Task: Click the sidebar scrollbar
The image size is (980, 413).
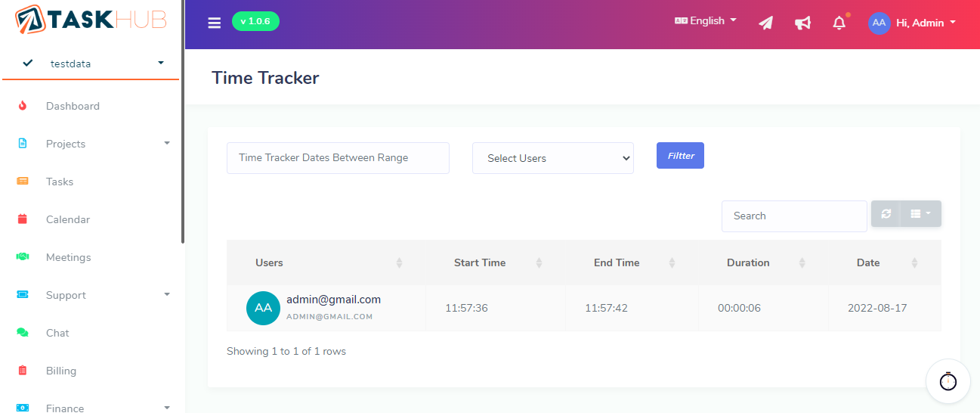Action: pos(183,121)
